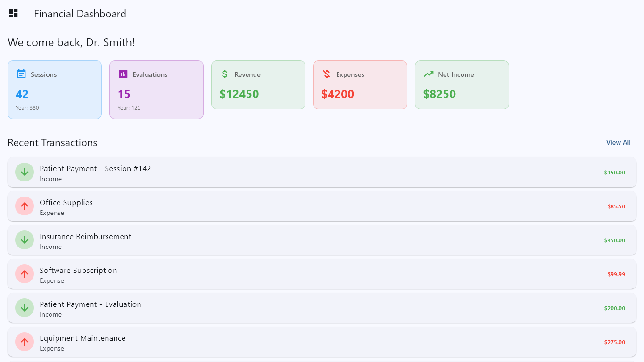Click the Financial Dashboard title
Viewport: 644px width, 362px height.
pos(80,14)
